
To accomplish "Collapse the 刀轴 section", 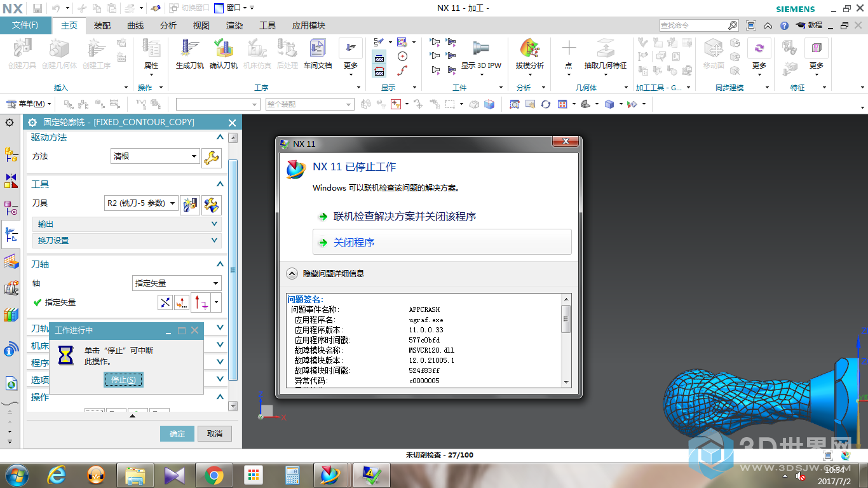I will tap(220, 264).
